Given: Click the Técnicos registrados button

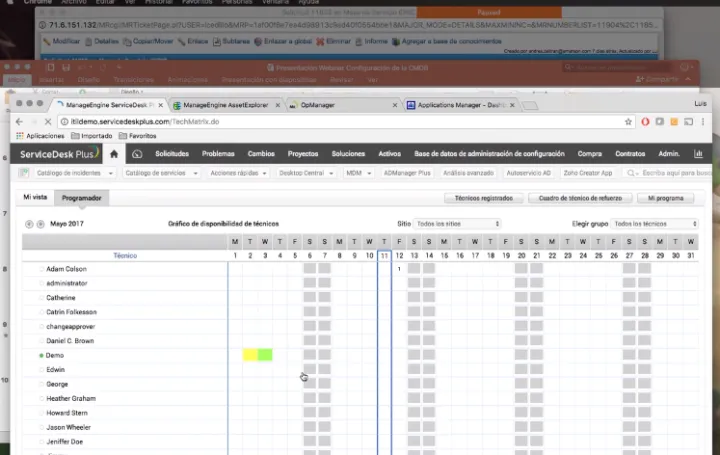Looking at the screenshot, I should pyautogui.click(x=483, y=198).
